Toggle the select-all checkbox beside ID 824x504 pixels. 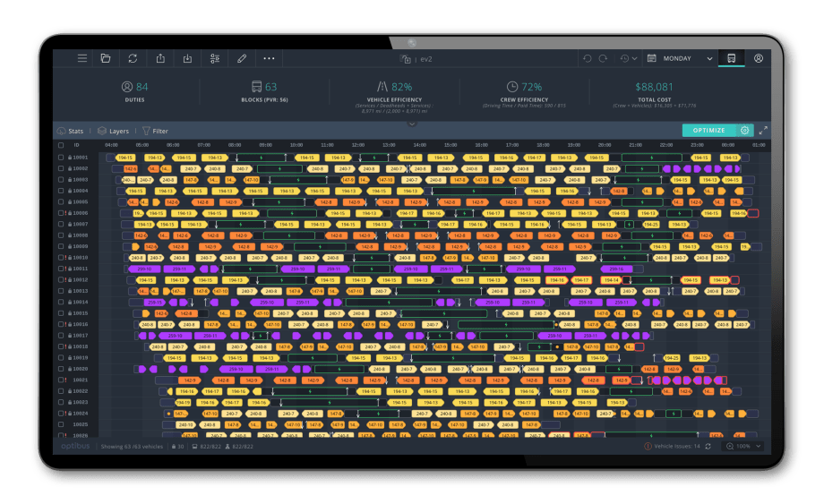tap(62, 145)
